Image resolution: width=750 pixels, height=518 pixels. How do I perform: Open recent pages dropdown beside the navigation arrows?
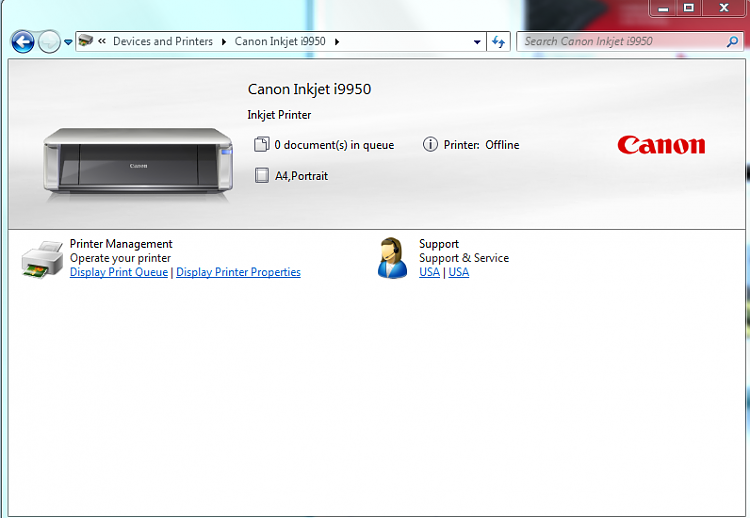68,42
